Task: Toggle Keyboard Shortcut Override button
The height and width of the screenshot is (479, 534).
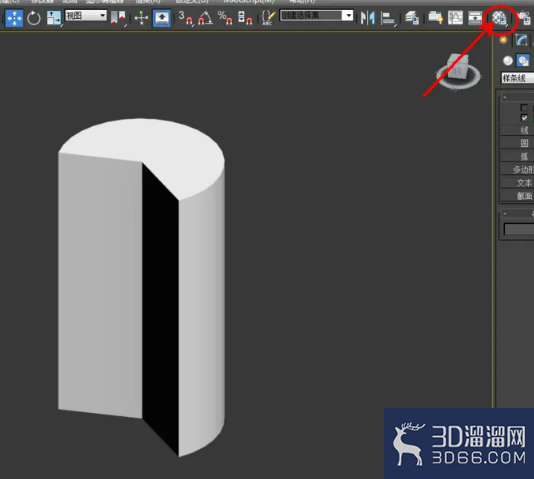Action: click(x=162, y=18)
